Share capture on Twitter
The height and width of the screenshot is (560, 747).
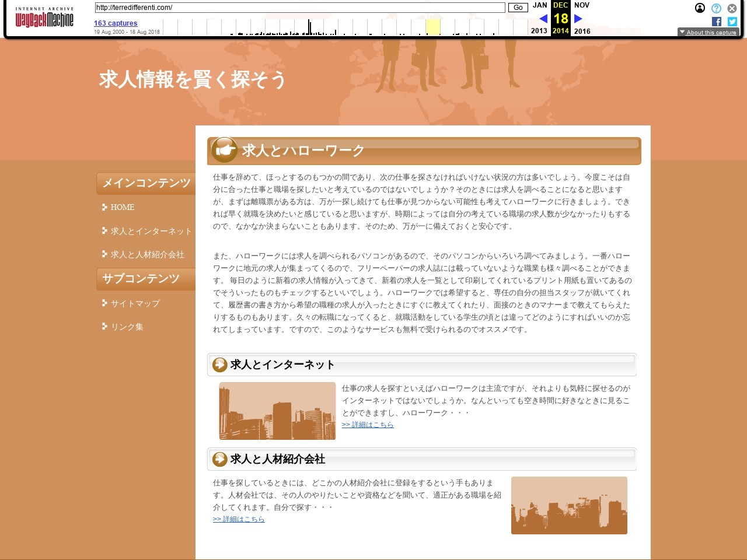[x=732, y=22]
